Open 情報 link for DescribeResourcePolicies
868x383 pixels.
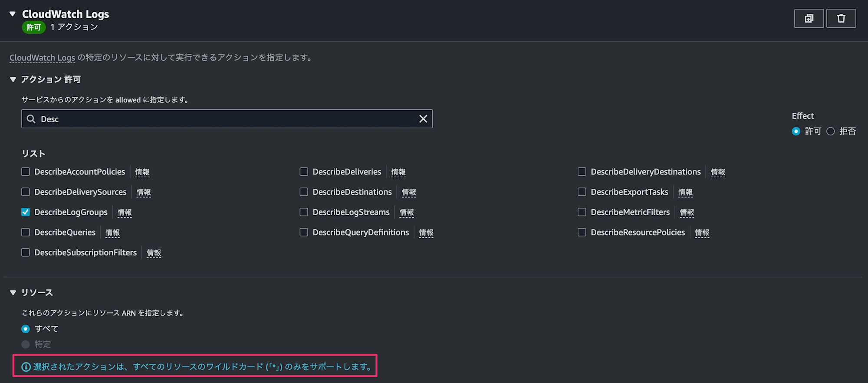point(702,233)
